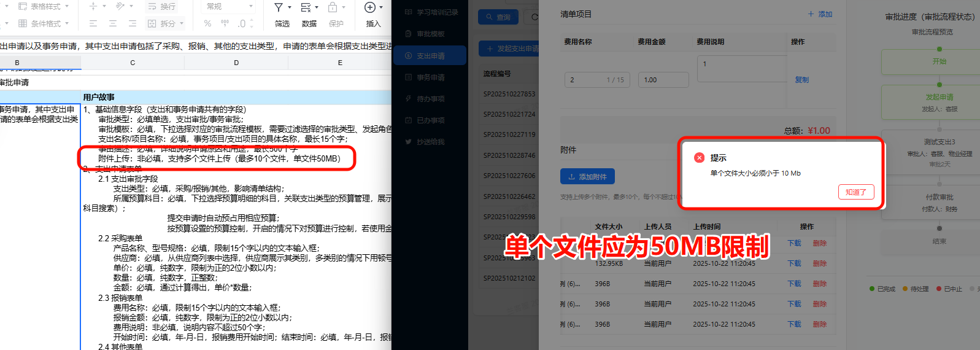Screen dimensions: 980x350
Task: Click flow number SP202510227853
Action: [509, 94]
